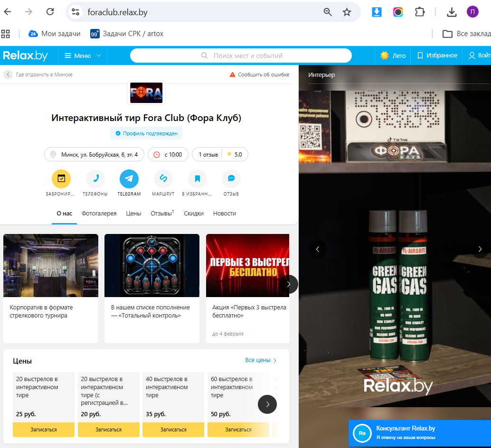The image size is (491, 448).
Task: Open the Консультант Relax.by chat widget
Action: [420, 433]
